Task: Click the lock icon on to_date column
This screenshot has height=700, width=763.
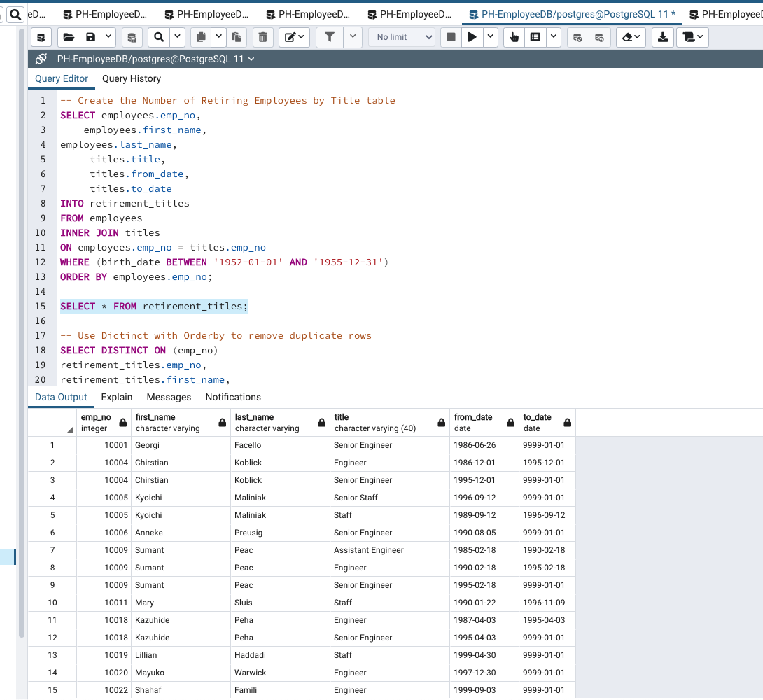Action: coord(568,423)
